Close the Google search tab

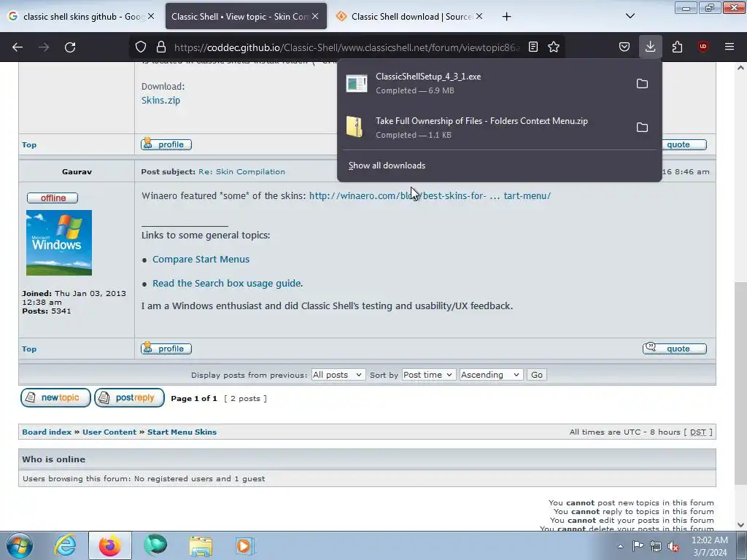[150, 16]
